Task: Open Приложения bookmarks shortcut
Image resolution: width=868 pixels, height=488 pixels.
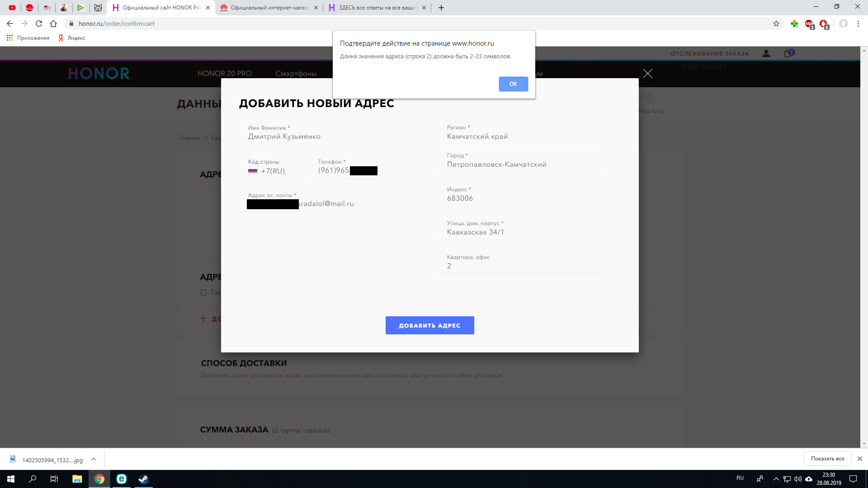Action: click(28, 38)
